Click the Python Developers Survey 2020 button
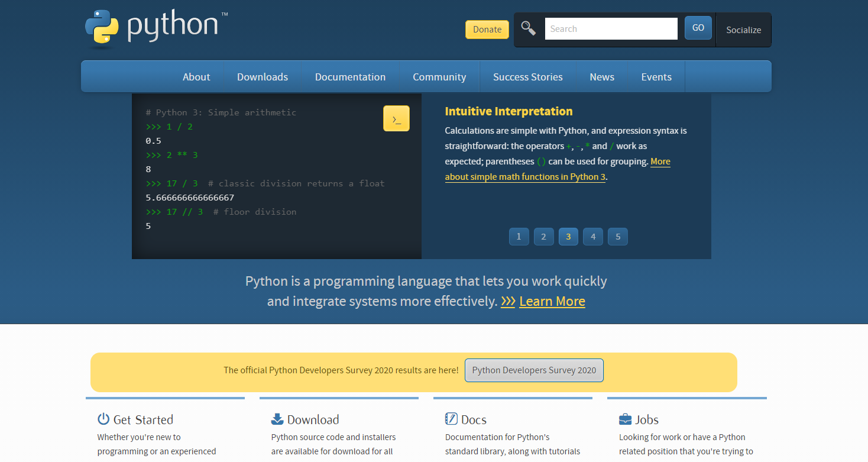868x462 pixels. (534, 370)
